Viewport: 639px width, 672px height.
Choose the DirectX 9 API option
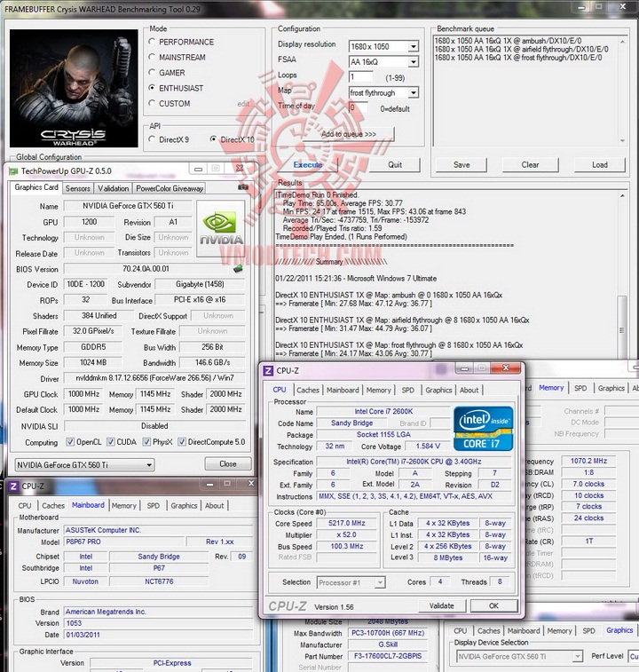152,139
